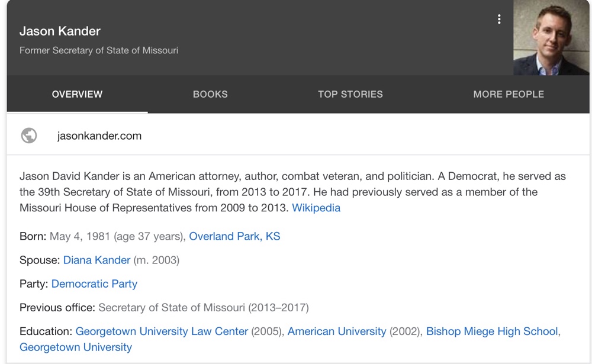Click the globe website icon

pos(29,136)
